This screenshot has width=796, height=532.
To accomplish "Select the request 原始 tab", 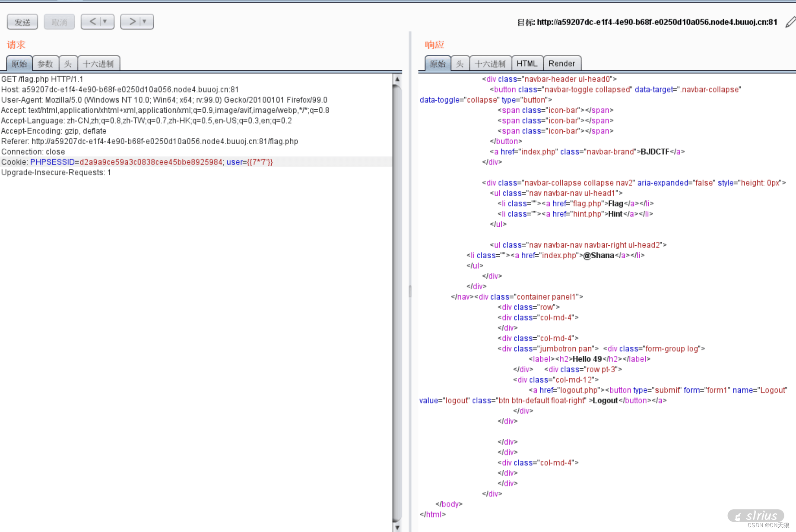I will (19, 64).
